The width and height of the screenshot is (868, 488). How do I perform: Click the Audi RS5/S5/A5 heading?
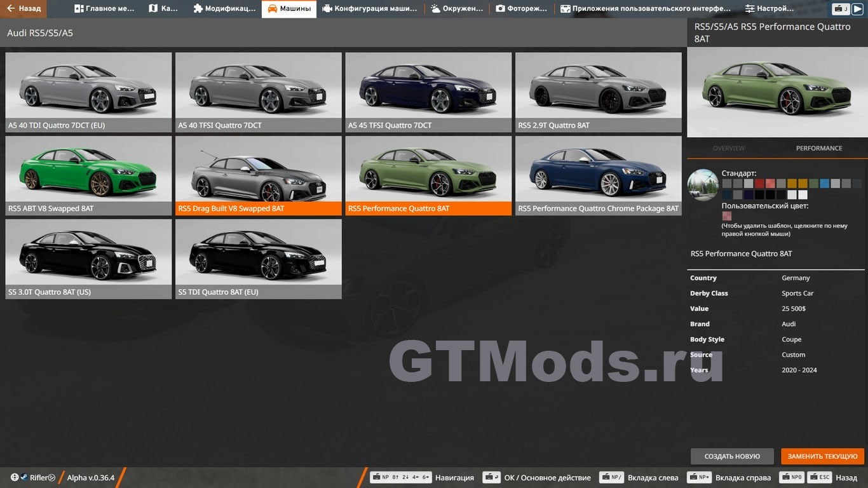tap(40, 33)
